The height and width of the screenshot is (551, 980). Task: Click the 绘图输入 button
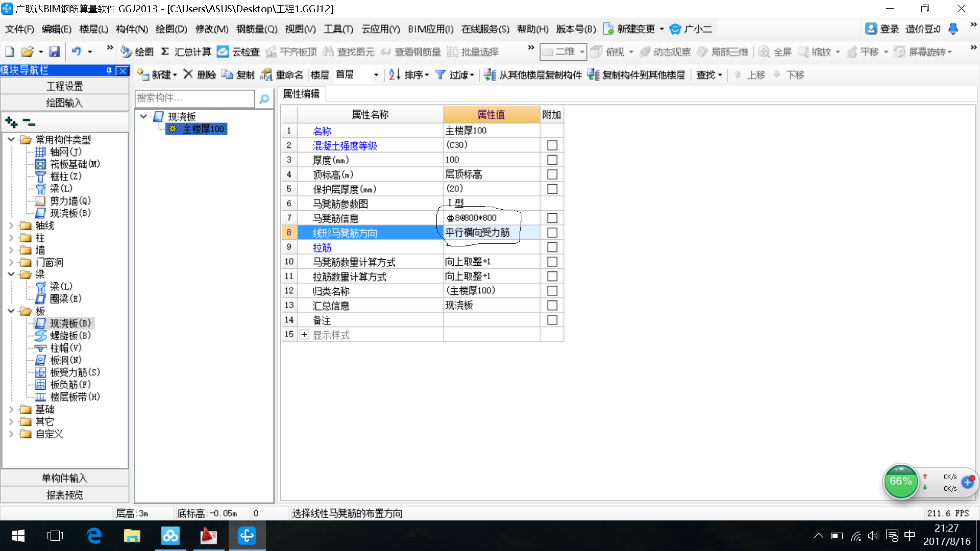tap(65, 103)
